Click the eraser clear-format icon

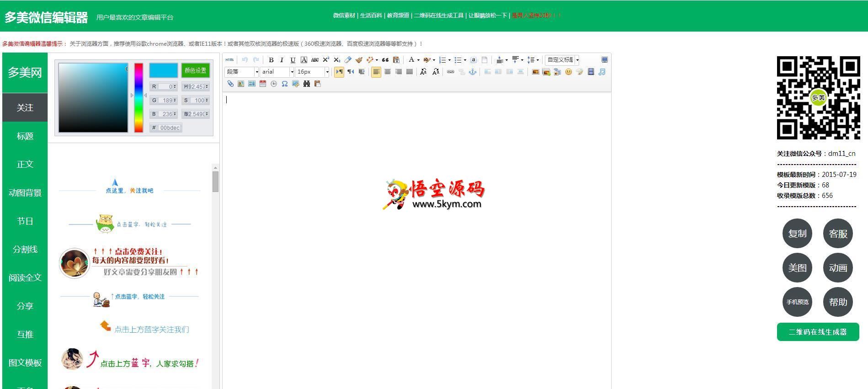[x=348, y=60]
